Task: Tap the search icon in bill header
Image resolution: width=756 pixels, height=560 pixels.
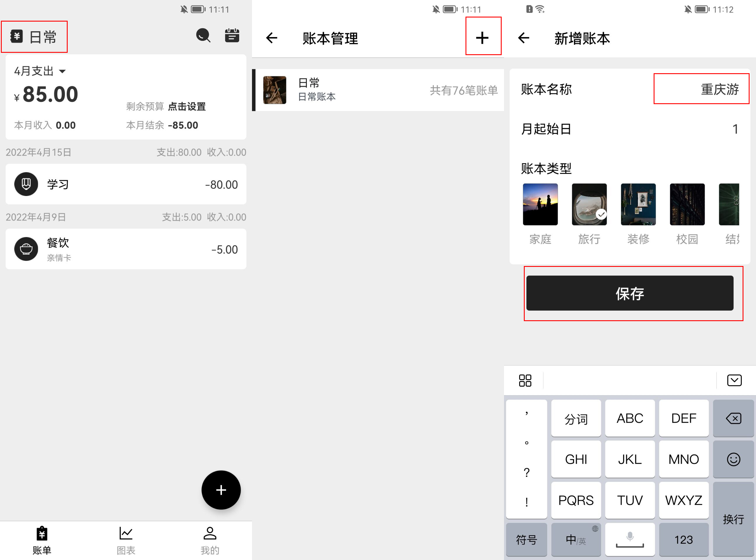Action: (203, 36)
